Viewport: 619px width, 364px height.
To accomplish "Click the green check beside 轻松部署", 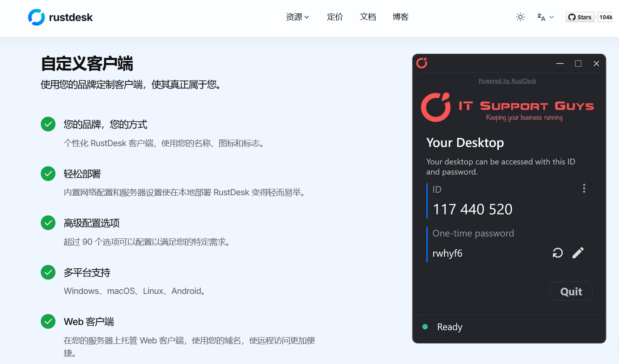I will pos(48,173).
